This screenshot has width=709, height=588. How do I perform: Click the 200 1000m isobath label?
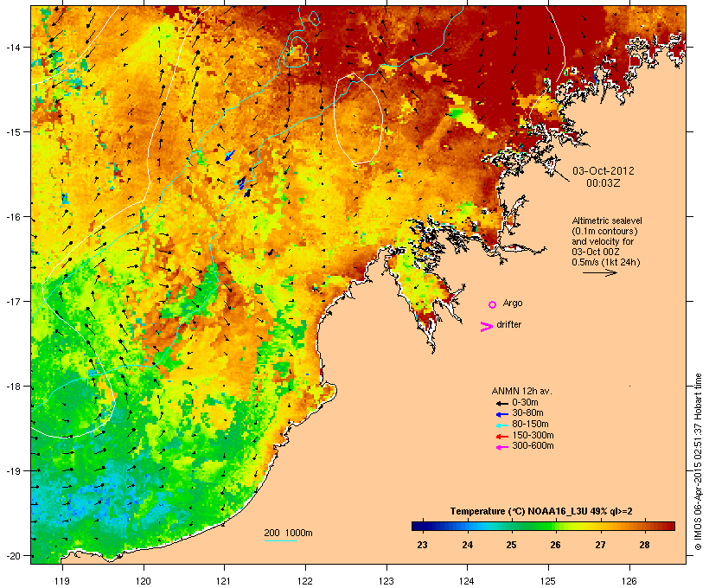coord(288,533)
